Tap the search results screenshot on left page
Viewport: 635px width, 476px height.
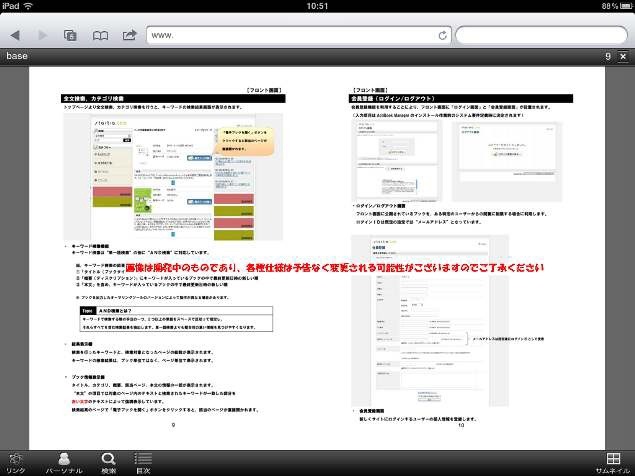click(173, 177)
